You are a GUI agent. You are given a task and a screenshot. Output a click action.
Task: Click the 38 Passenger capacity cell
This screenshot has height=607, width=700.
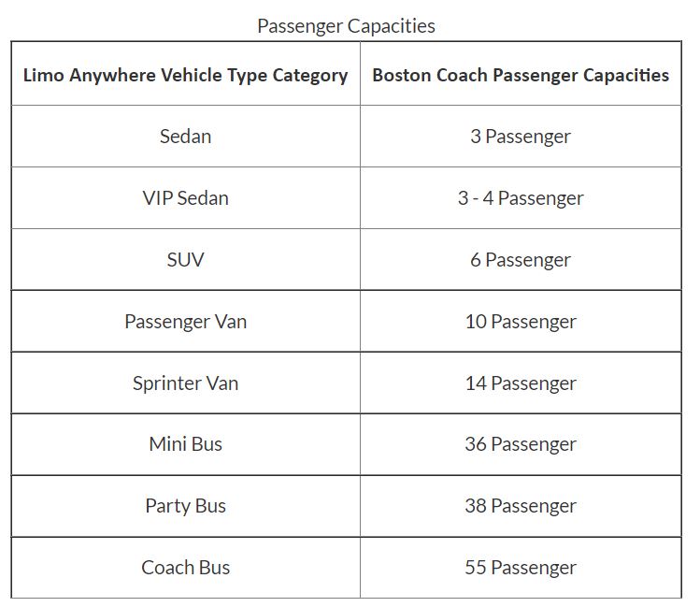(x=521, y=506)
